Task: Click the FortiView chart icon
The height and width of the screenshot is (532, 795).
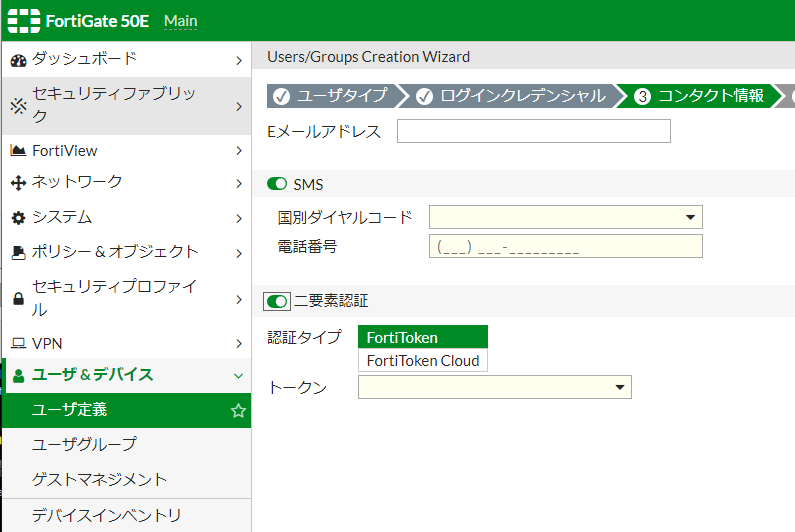Action: pos(18,151)
